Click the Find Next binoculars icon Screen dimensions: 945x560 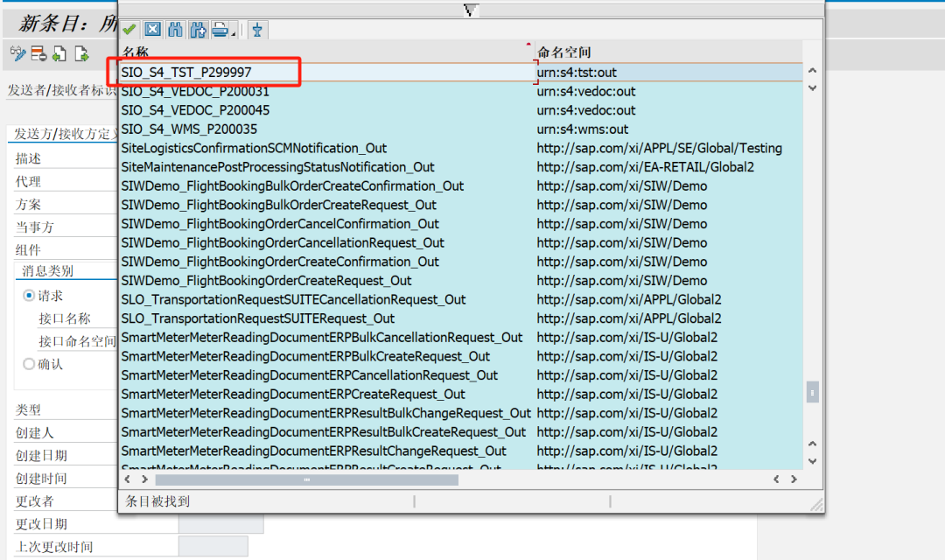tap(198, 29)
